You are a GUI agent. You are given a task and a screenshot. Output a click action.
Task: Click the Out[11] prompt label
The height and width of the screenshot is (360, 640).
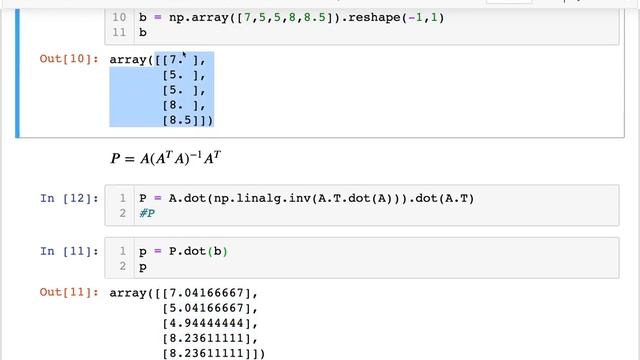click(69, 292)
